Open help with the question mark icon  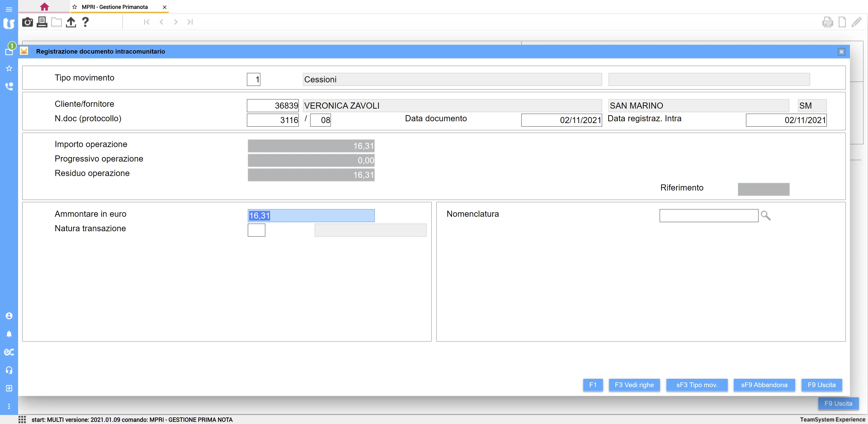coord(85,22)
